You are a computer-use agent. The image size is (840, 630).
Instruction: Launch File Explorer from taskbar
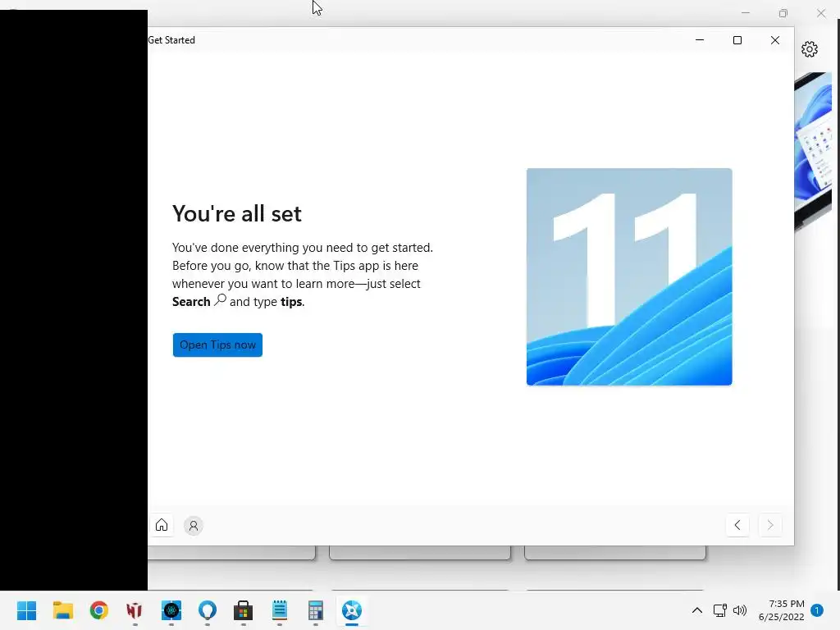coord(63,610)
